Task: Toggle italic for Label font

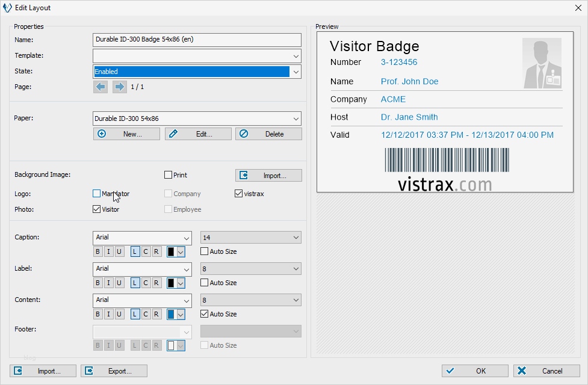Action: point(108,283)
